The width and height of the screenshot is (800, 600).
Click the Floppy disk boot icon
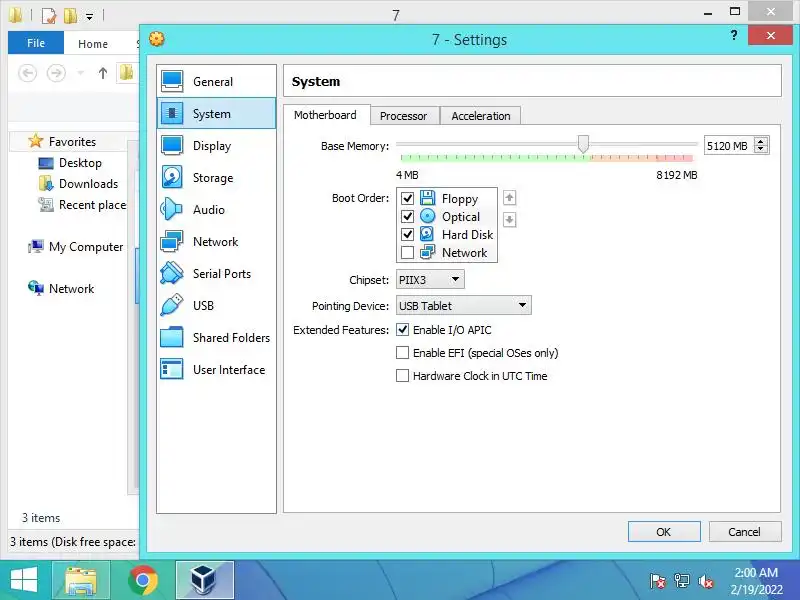(x=428, y=198)
